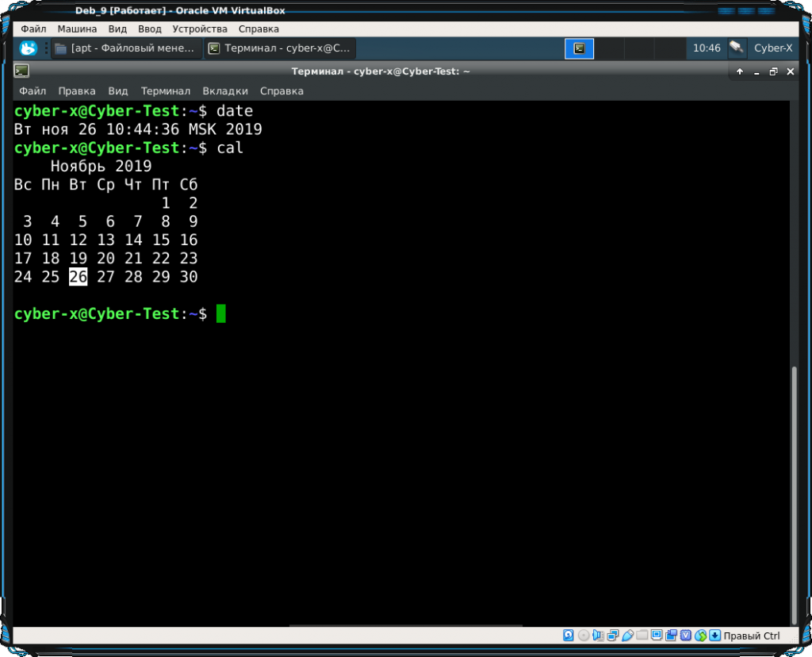Click the VirtualBox shared folders status icon
This screenshot has height=657, width=812.
point(642,635)
